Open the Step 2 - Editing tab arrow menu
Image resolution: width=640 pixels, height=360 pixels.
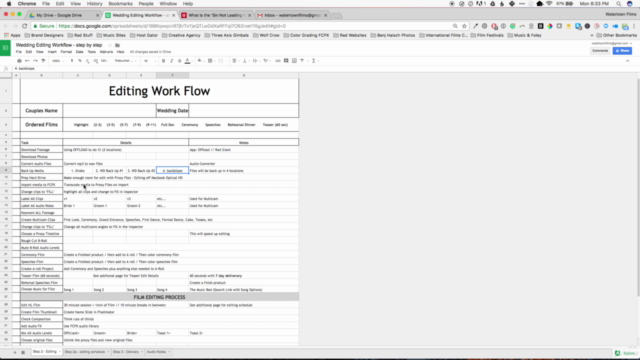pyautogui.click(x=60, y=352)
